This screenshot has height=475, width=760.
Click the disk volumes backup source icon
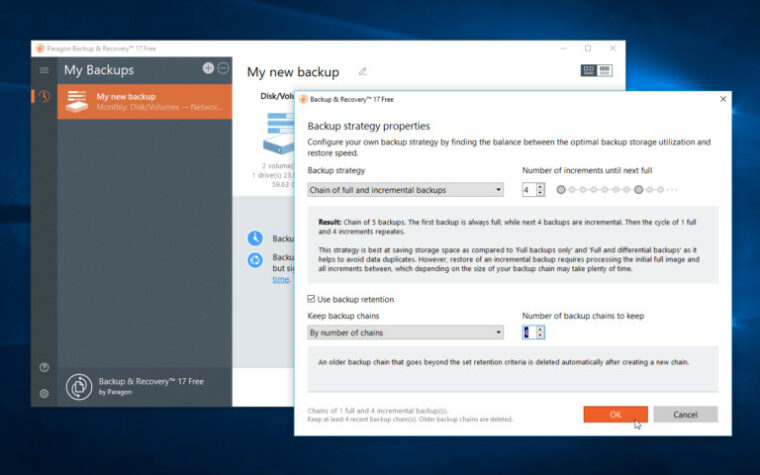pos(279,132)
